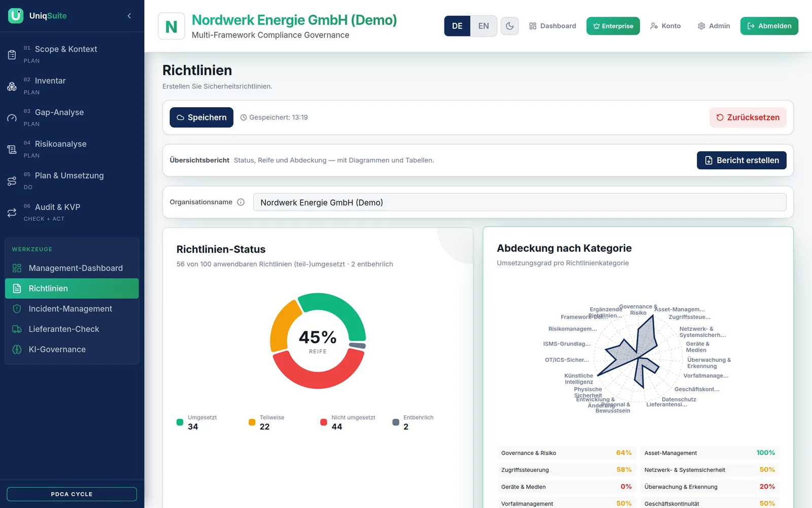Click the Audit & KVP cycle icon
The width and height of the screenshot is (812, 508).
coord(12,213)
